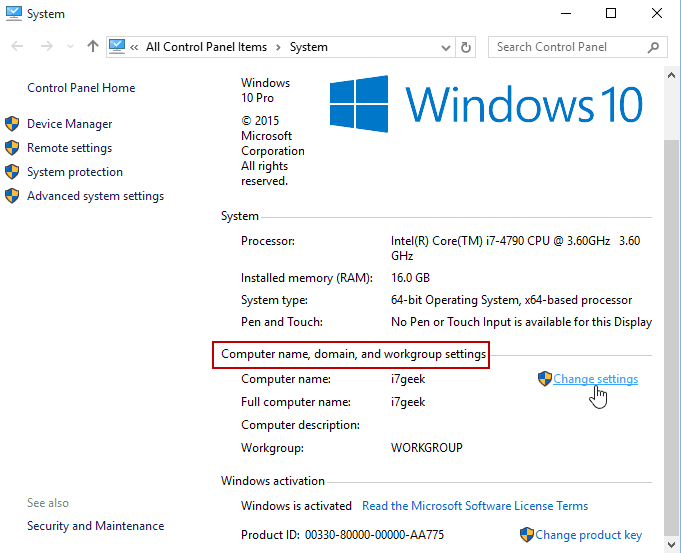
Task: Click the Back navigation arrow
Action: point(17,46)
